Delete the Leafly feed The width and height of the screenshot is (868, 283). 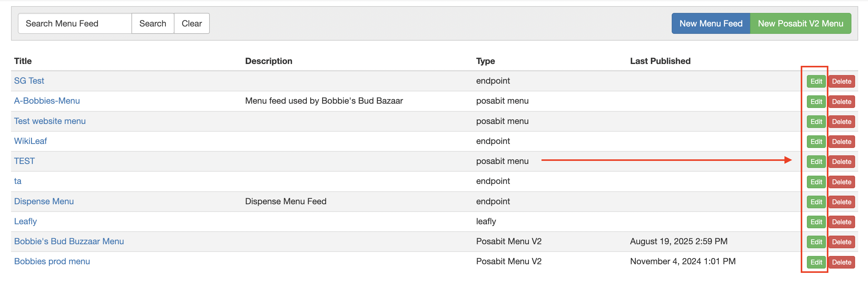[x=841, y=222]
